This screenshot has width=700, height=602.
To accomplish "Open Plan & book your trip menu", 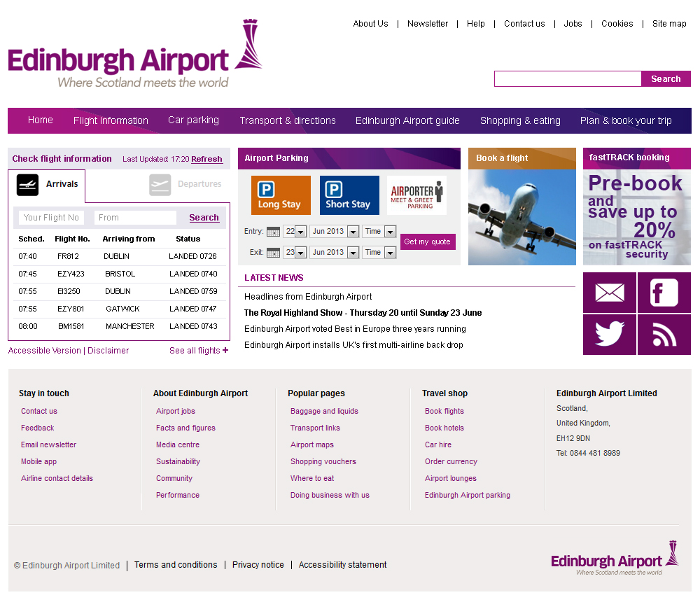I will click(x=626, y=120).
